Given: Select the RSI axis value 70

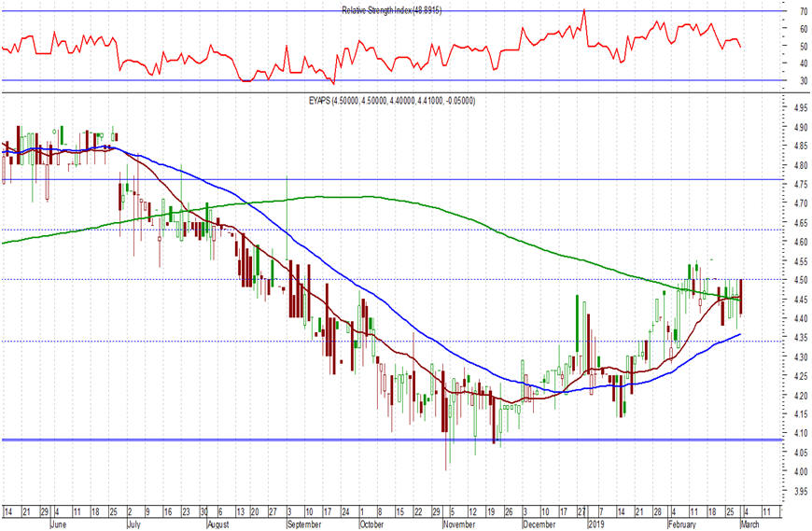Looking at the screenshot, I should point(804,11).
